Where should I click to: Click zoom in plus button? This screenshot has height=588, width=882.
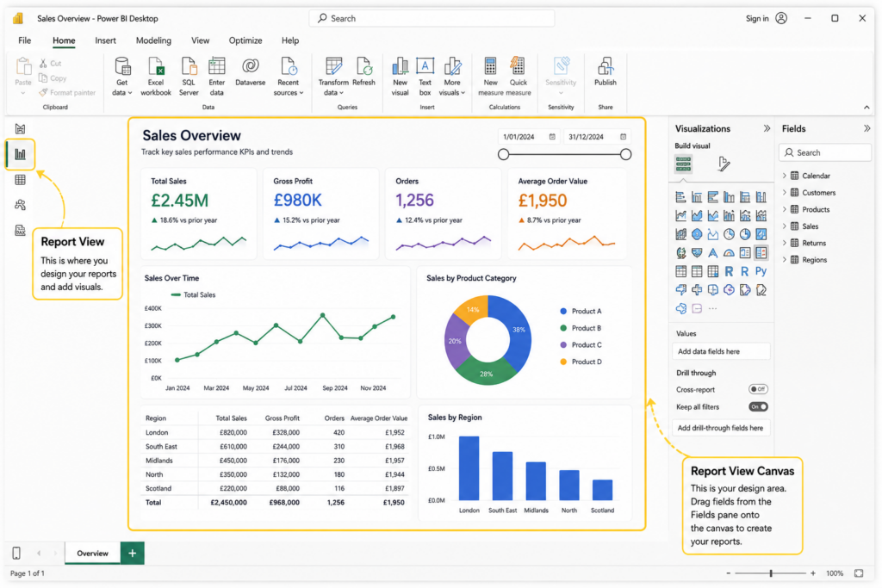[x=813, y=573]
